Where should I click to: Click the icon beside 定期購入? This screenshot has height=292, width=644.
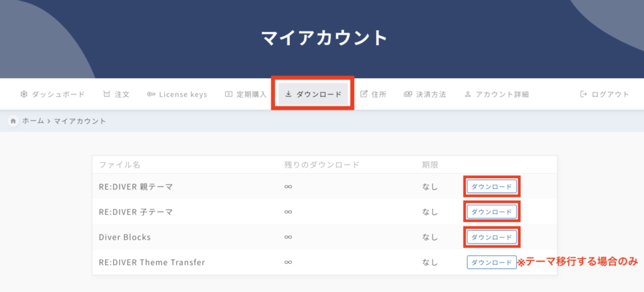[229, 94]
